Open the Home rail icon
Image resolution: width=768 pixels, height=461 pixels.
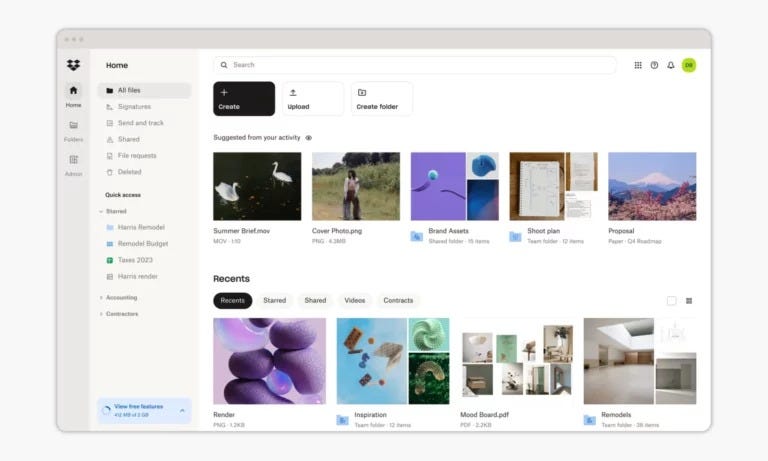click(73, 90)
